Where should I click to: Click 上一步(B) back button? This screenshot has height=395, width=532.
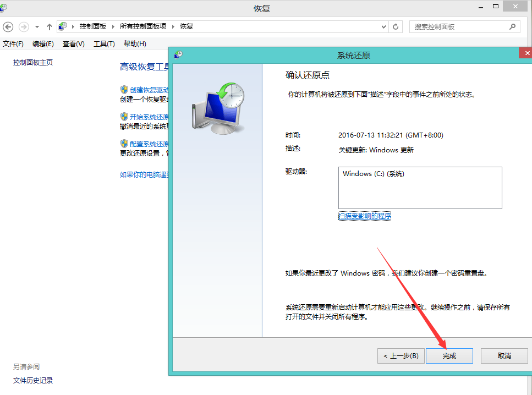(401, 355)
